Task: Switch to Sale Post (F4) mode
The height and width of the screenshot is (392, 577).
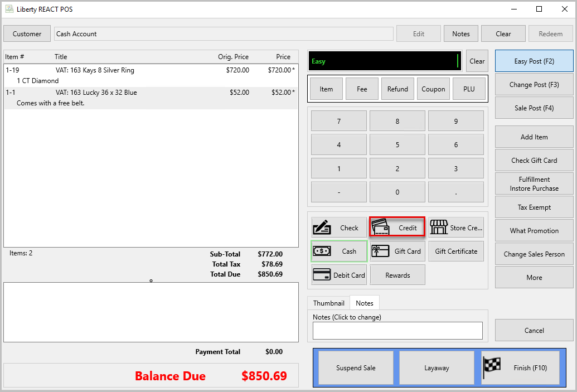Action: click(x=534, y=108)
